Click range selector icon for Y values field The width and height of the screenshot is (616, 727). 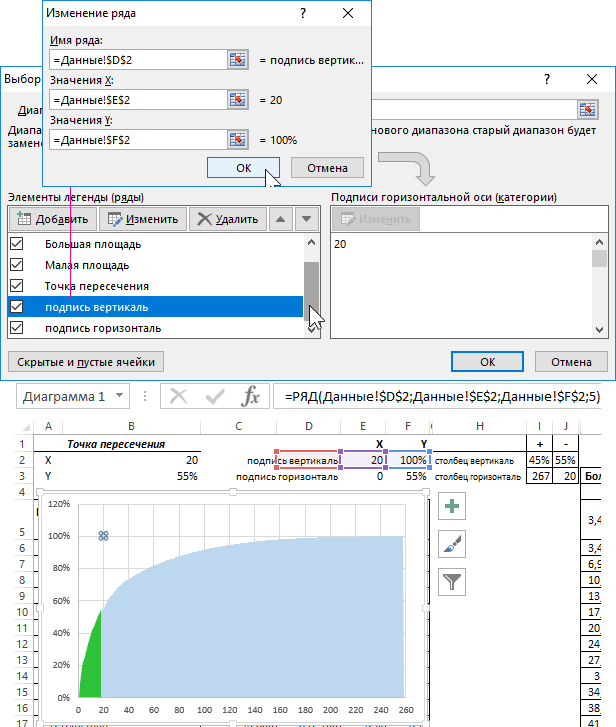(238, 140)
